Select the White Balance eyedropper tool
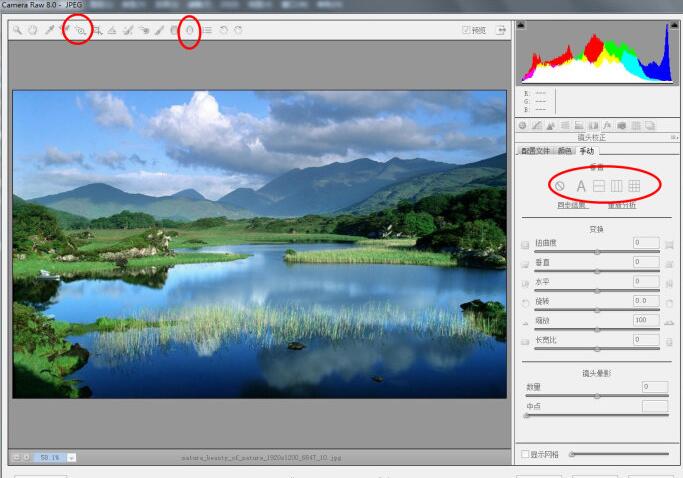 click(50, 30)
